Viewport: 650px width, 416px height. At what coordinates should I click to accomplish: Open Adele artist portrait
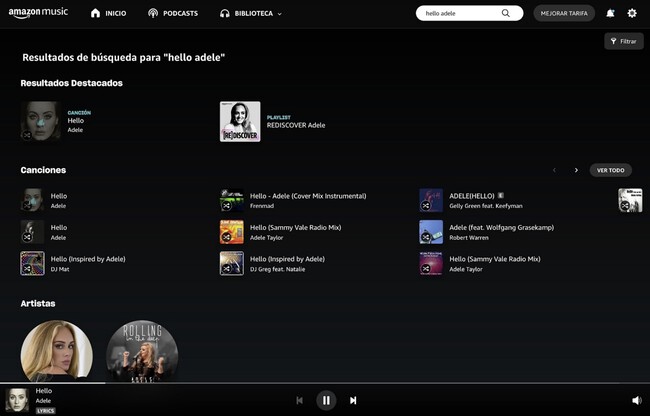[x=57, y=351]
